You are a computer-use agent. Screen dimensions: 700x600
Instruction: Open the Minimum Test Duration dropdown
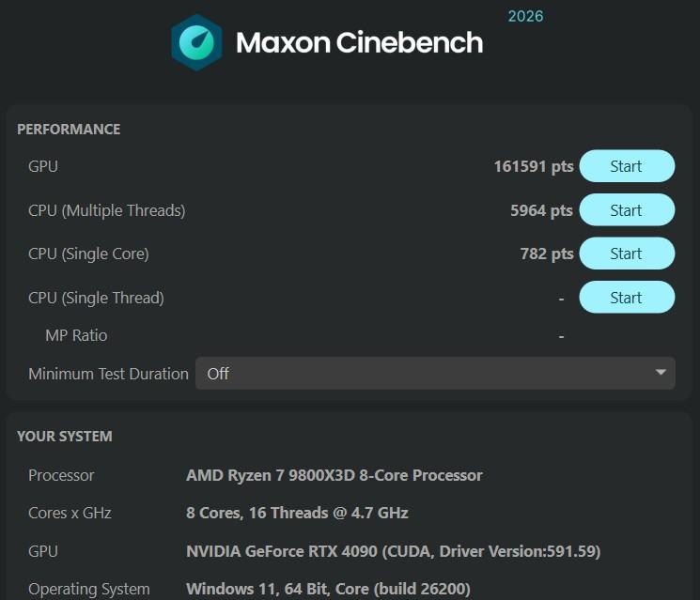tap(434, 374)
